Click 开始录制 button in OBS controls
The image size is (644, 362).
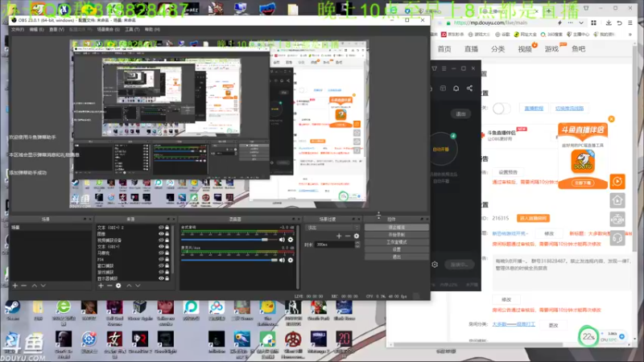point(396,235)
